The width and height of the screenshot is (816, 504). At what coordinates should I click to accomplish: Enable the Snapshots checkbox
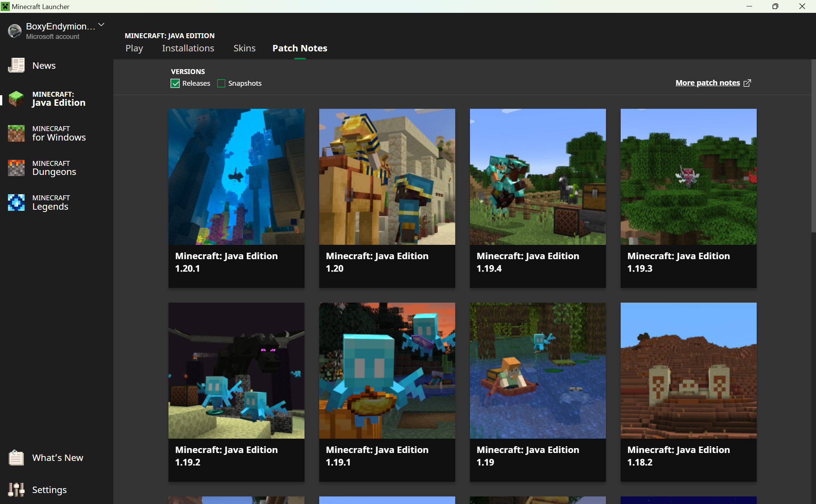(221, 83)
